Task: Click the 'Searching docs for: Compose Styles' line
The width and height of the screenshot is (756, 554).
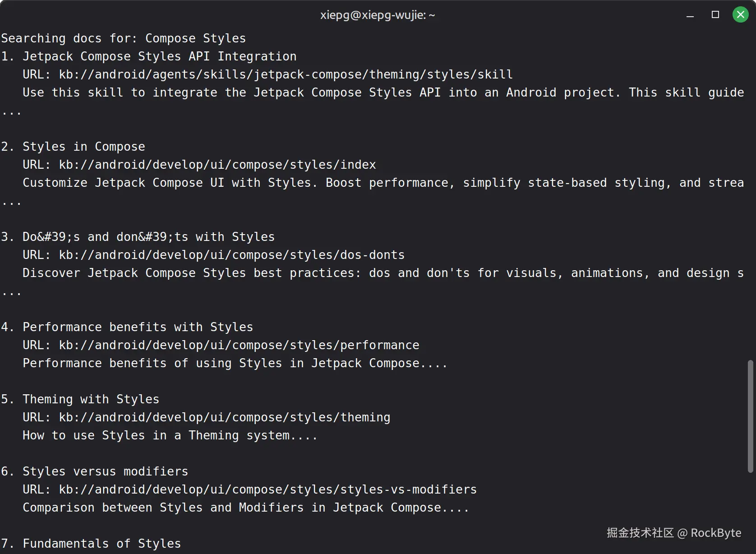Action: pyautogui.click(x=124, y=38)
